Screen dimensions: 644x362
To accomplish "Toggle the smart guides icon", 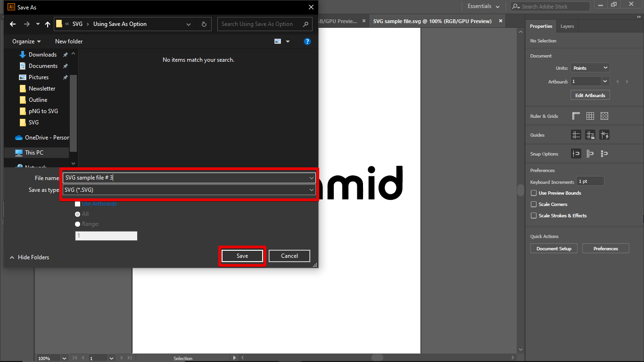I will pos(604,135).
